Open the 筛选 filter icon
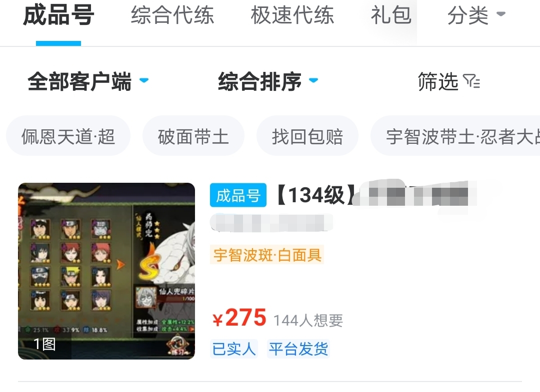Image resolution: width=540 pixels, height=392 pixels. click(x=471, y=81)
